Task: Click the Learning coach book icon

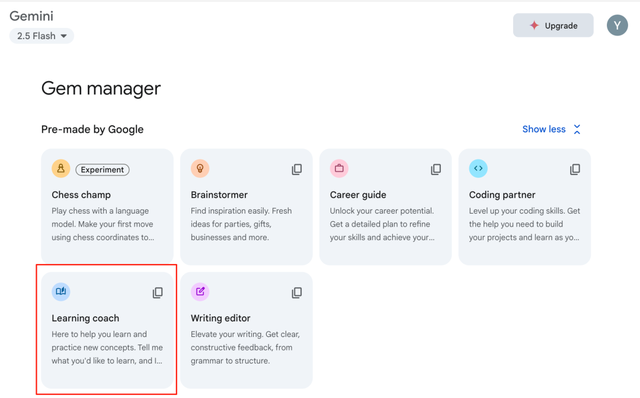Action: 61,291
